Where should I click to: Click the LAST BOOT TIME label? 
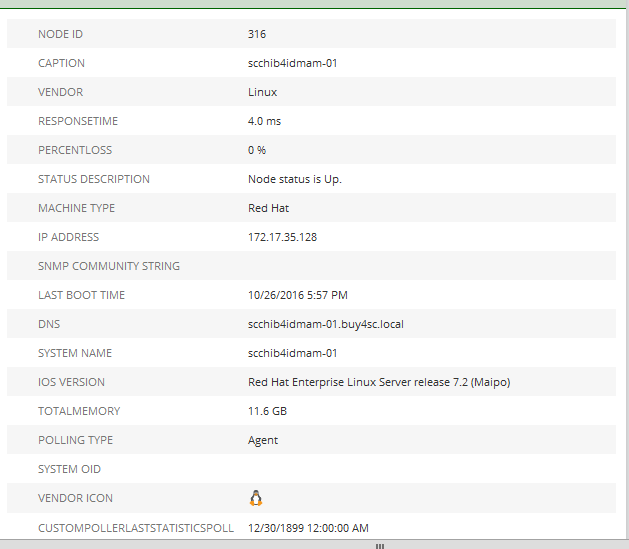[81, 295]
